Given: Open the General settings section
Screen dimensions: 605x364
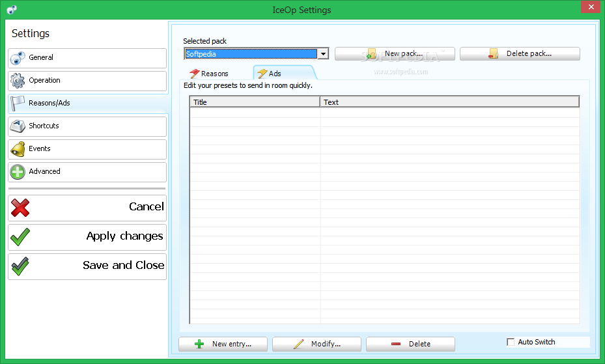Looking at the screenshot, I should (x=87, y=58).
